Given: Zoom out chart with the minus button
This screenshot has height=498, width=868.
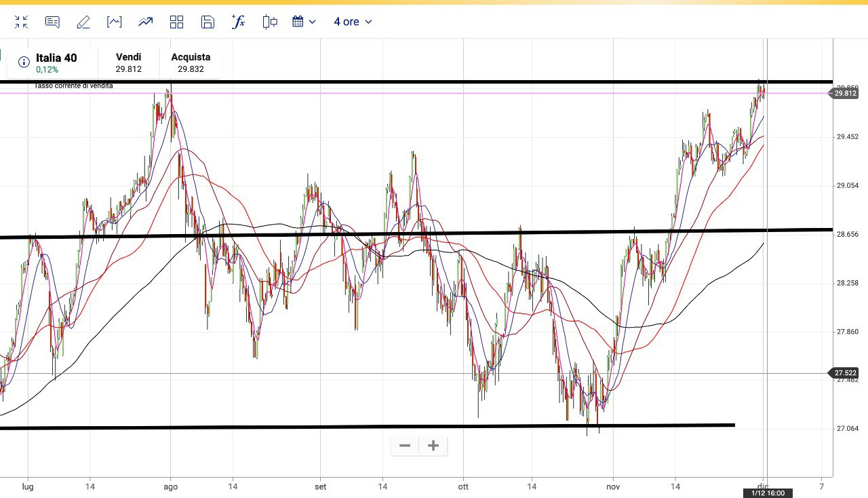Looking at the screenshot, I should click(405, 446).
